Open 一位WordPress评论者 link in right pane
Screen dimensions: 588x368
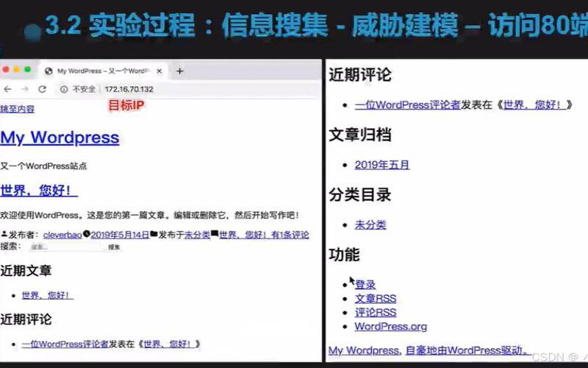[x=408, y=105]
